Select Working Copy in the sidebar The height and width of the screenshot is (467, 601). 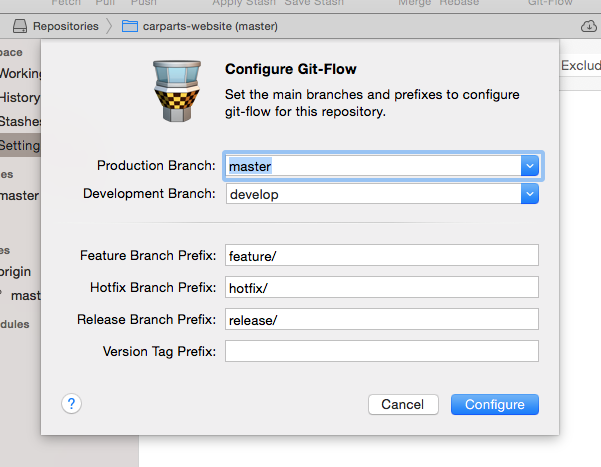pyautogui.click(x=20, y=73)
